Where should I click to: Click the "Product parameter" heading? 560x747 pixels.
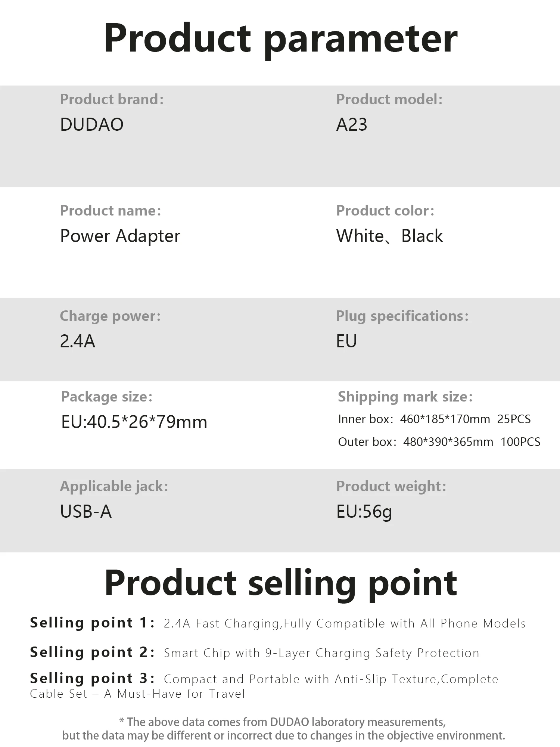280,39
